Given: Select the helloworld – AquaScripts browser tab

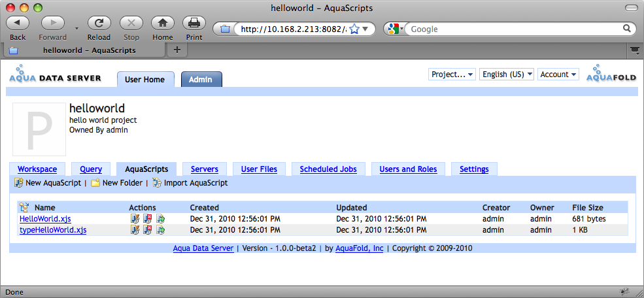Looking at the screenshot, I should click(84, 50).
